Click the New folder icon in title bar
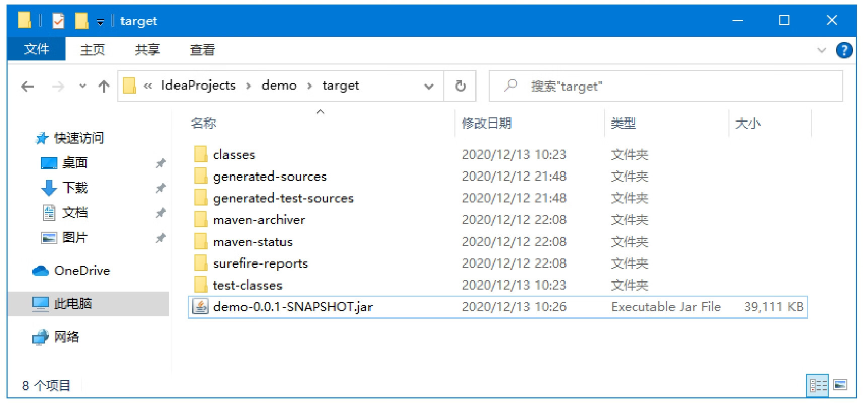 coord(81,21)
